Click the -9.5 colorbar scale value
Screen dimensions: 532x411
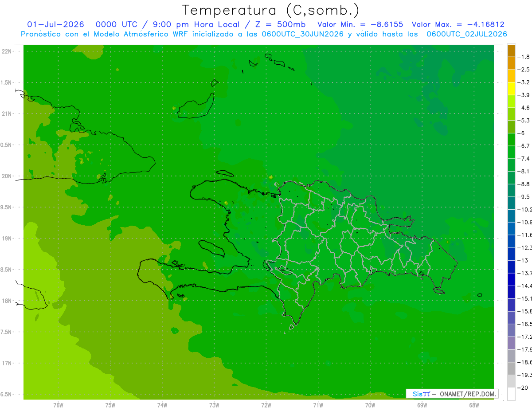(x=524, y=196)
